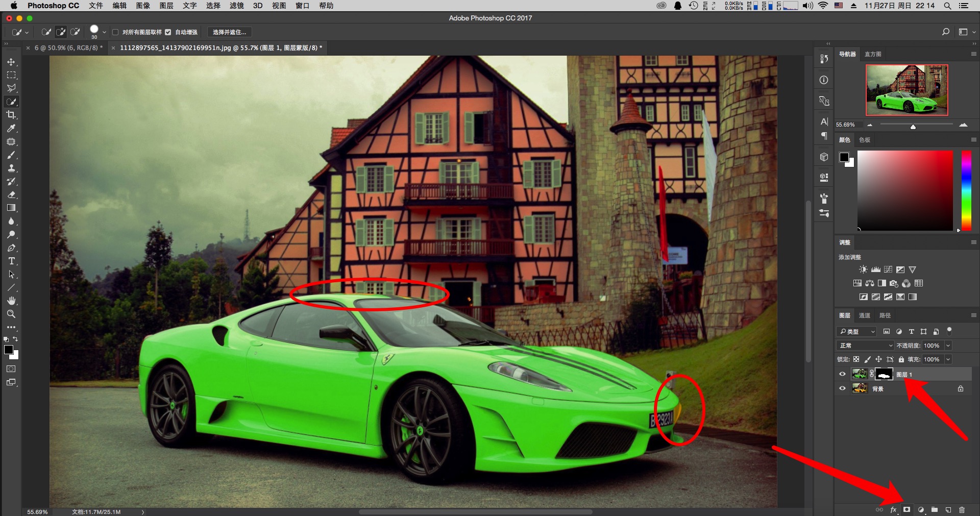The height and width of the screenshot is (516, 980).
Task: Select the Eraser tool
Action: [11, 194]
